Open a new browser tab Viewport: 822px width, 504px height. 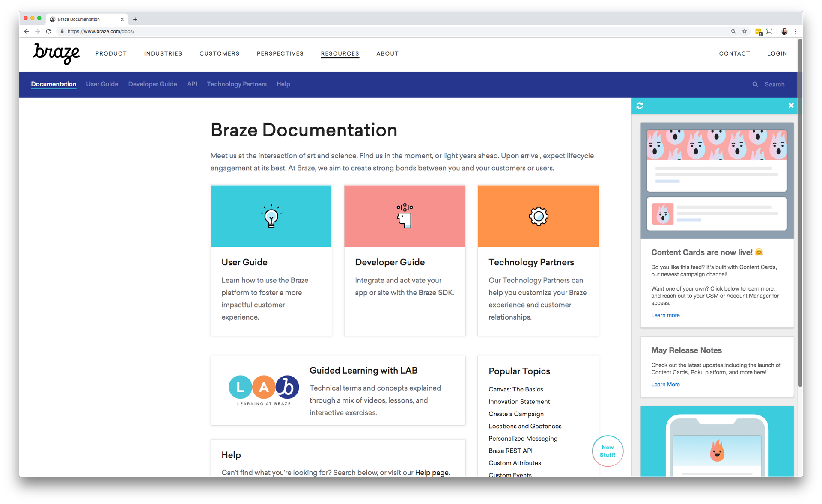tap(135, 19)
